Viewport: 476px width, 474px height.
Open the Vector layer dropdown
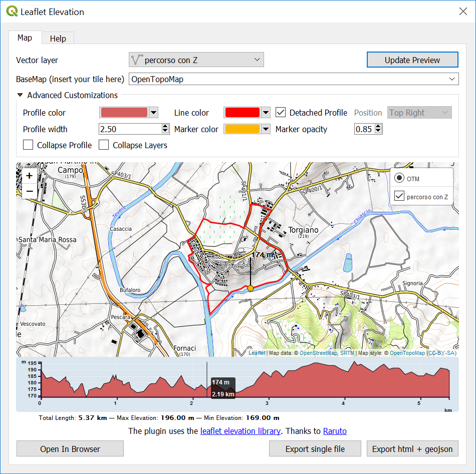click(196, 60)
